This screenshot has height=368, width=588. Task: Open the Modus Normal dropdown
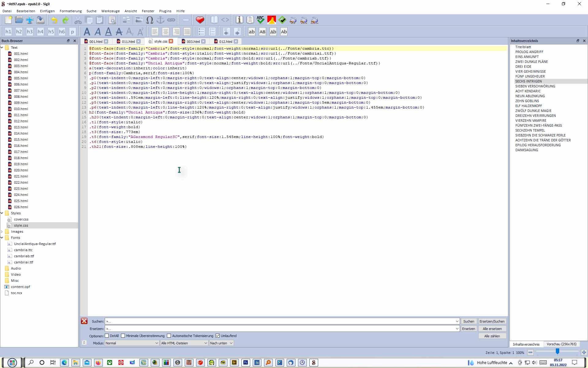coord(132,343)
